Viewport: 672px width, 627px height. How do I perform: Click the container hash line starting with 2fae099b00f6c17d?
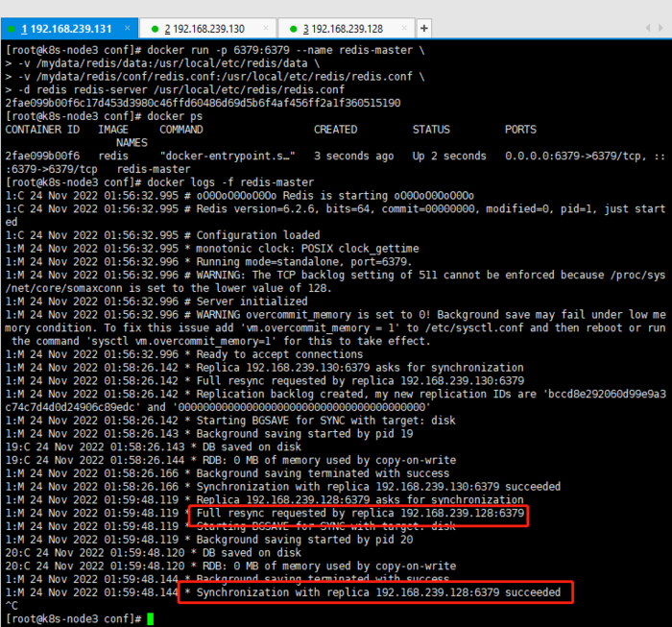[203, 103]
